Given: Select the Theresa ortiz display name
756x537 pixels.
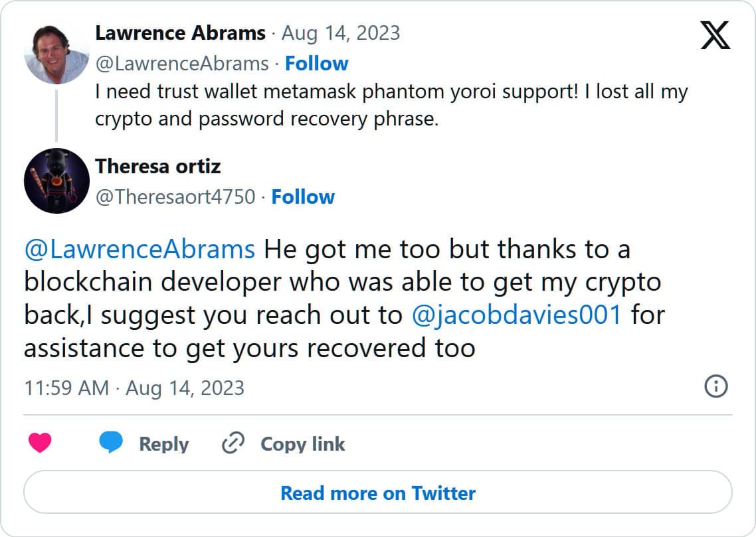Looking at the screenshot, I should (x=157, y=167).
